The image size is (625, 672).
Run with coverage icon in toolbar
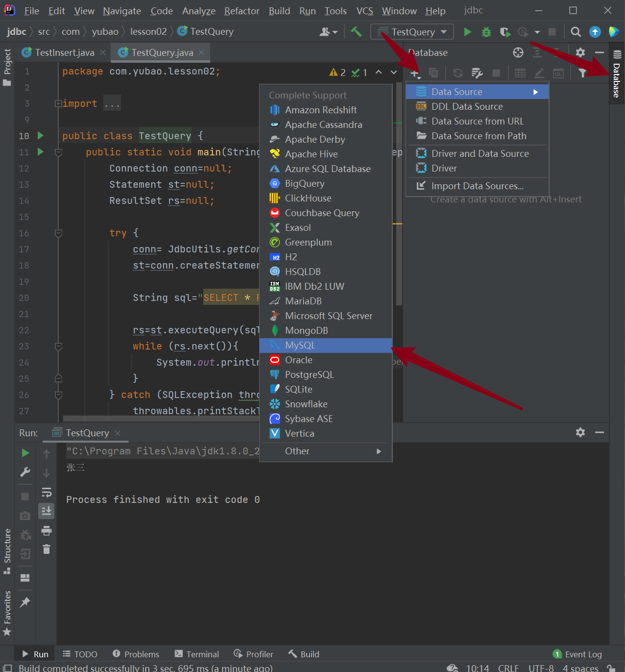[505, 32]
